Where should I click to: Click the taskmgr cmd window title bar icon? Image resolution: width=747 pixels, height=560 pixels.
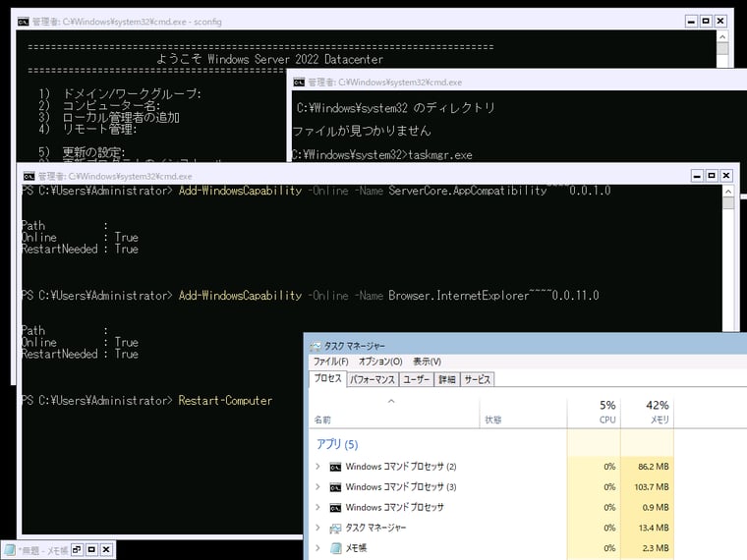pos(299,83)
